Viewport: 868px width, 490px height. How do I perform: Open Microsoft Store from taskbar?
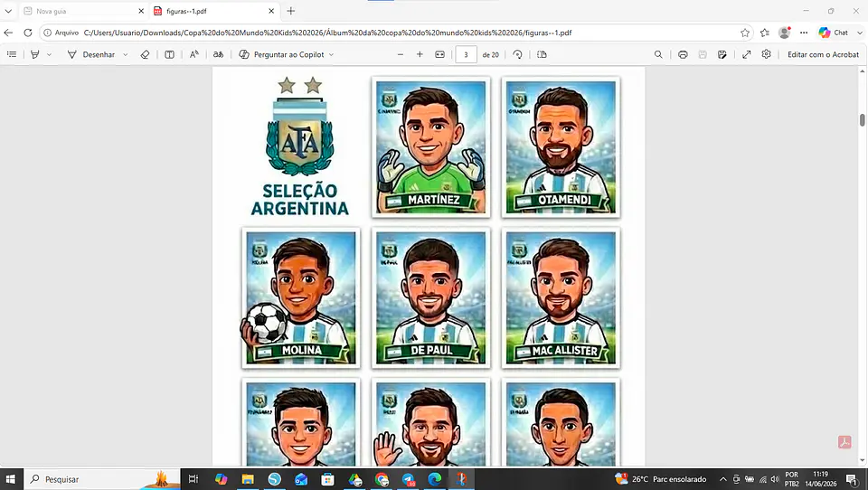(x=327, y=479)
